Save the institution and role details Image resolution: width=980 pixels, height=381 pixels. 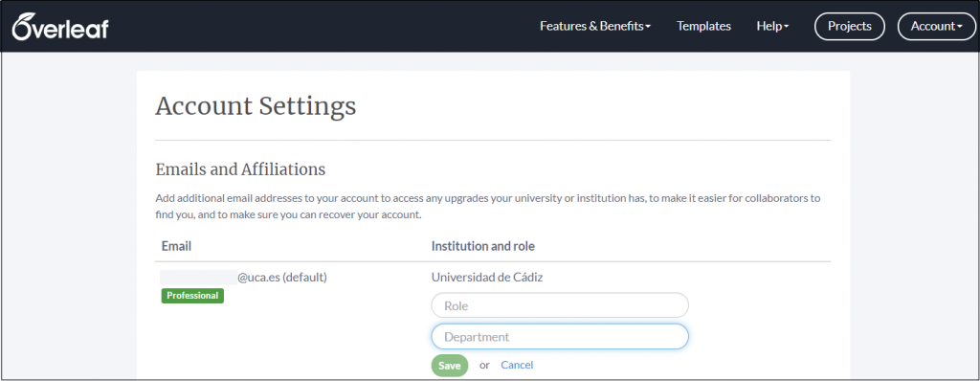[450, 366]
